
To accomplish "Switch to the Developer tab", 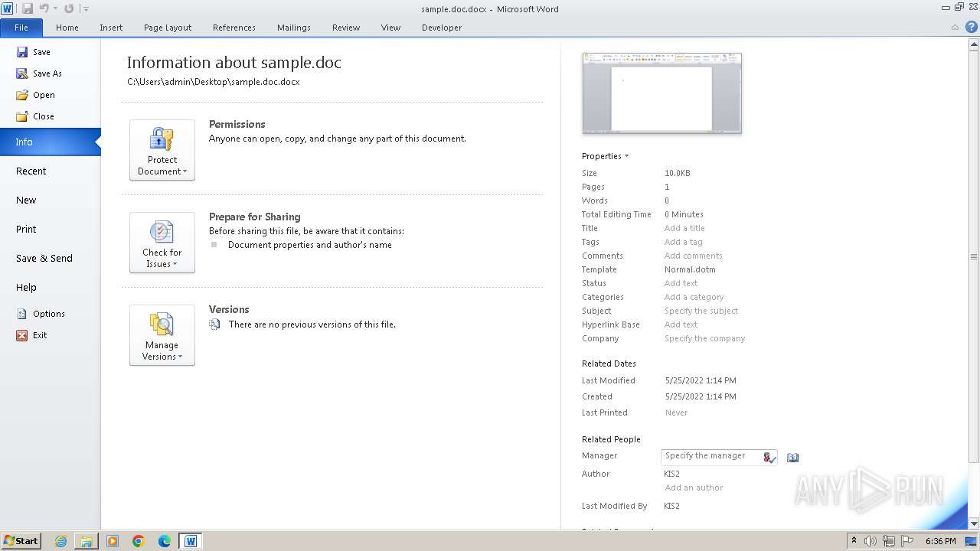I will [x=442, y=28].
